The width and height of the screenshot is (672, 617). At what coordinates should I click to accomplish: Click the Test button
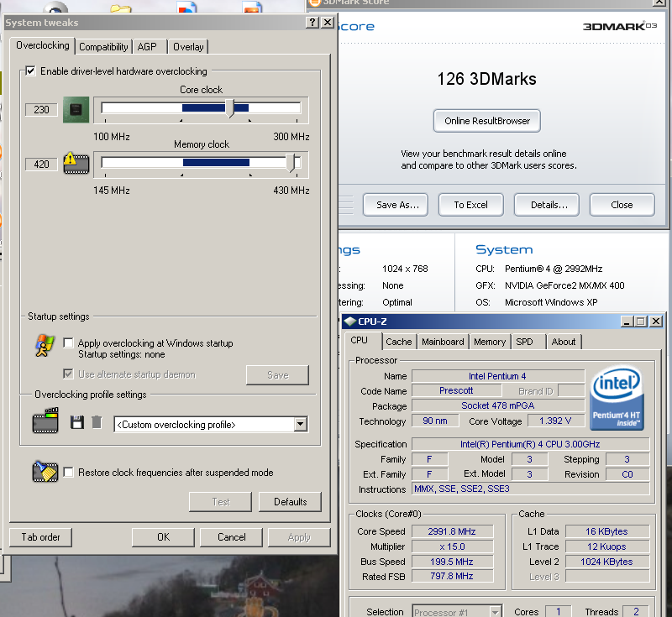[x=221, y=502]
